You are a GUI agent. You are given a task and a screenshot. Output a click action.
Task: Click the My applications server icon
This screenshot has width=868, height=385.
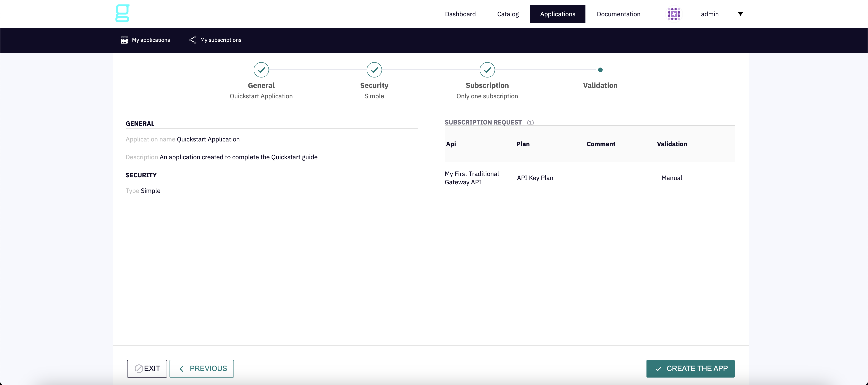point(124,40)
